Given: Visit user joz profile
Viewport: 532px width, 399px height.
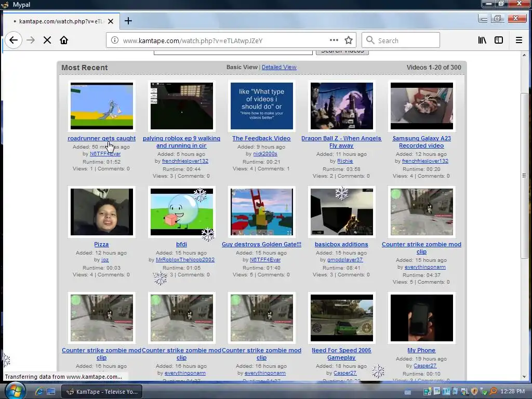Looking at the screenshot, I should pyautogui.click(x=105, y=260).
